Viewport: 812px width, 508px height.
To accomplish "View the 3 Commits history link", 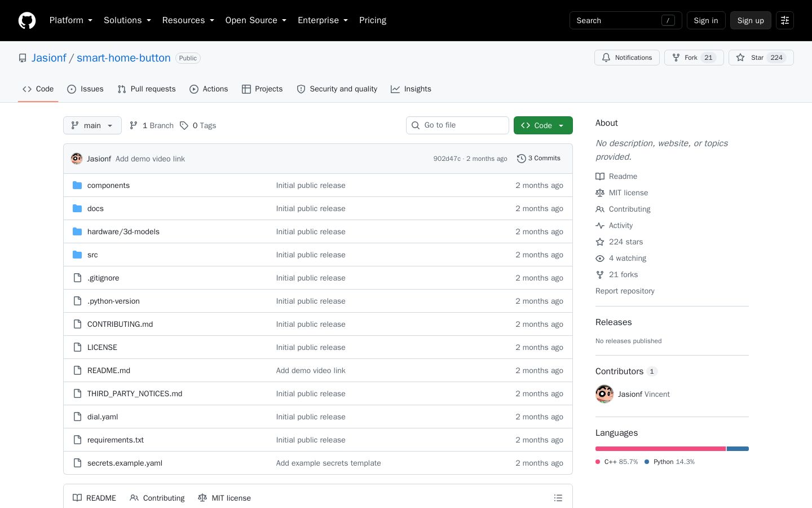I will coord(539,159).
